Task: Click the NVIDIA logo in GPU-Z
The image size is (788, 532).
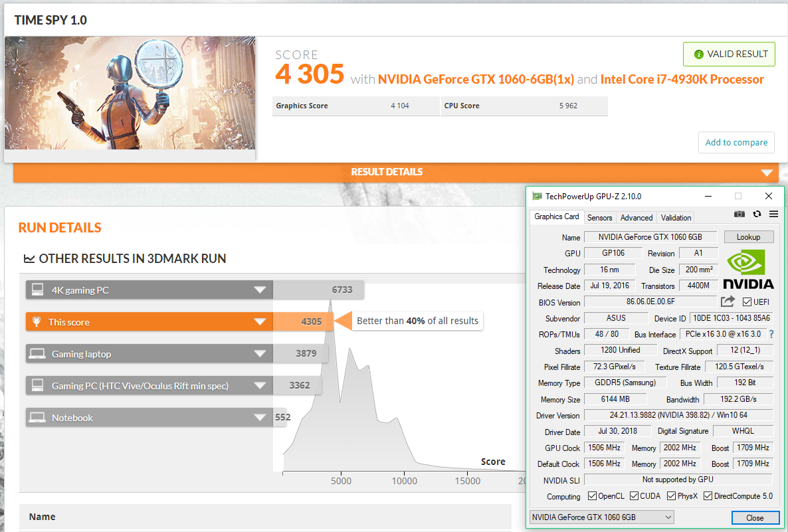Action: [x=748, y=269]
